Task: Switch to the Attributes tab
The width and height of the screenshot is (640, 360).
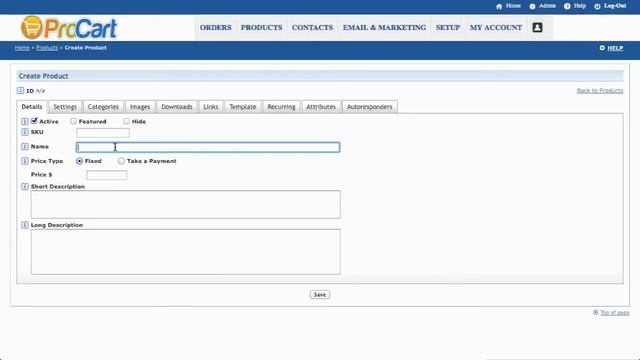Action: point(321,107)
